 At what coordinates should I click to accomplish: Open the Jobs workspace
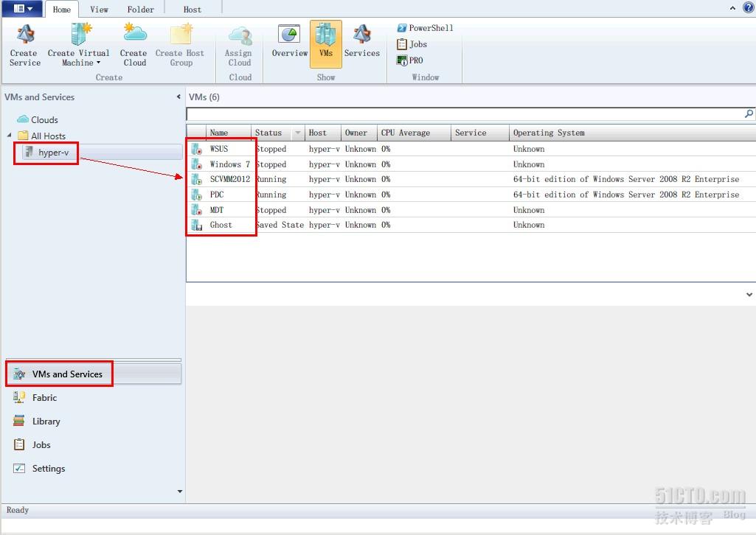pos(32,445)
